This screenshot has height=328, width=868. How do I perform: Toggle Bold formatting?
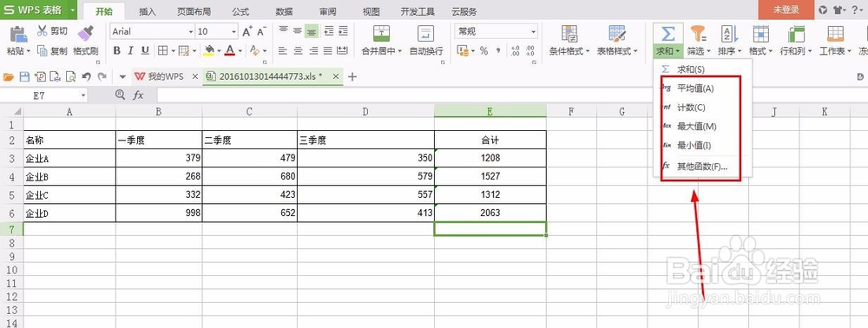point(117,51)
